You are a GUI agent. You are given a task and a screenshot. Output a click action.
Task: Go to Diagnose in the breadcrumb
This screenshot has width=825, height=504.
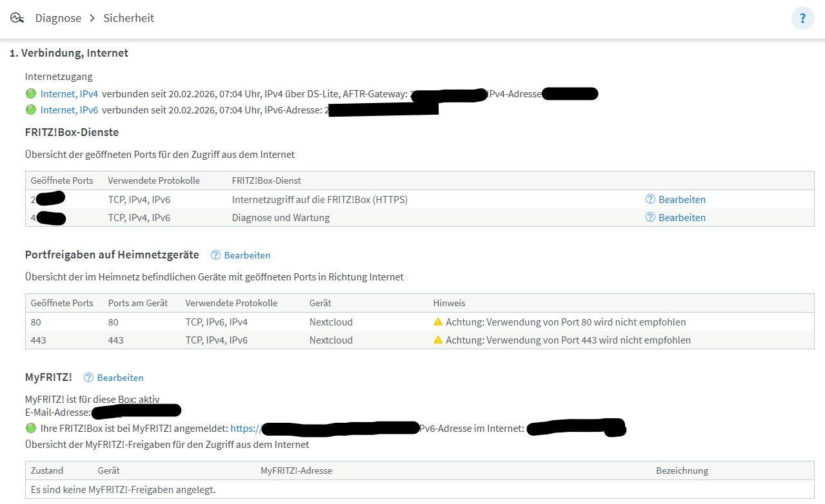[x=58, y=18]
